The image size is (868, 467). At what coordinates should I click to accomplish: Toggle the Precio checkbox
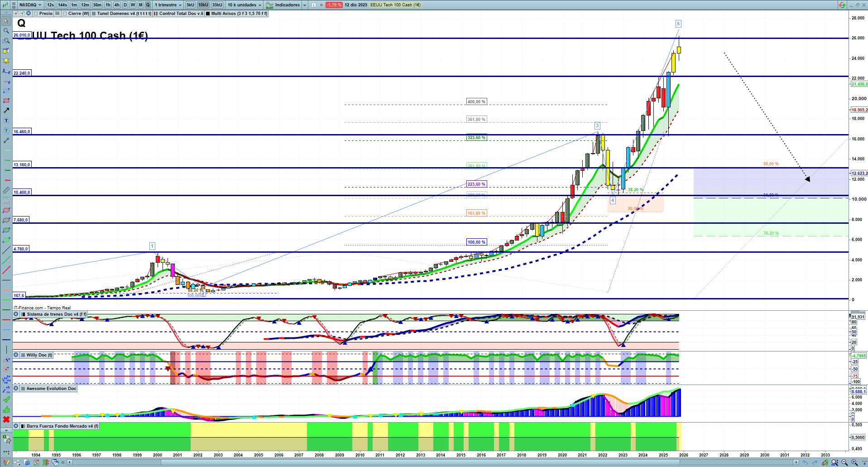tap(36, 14)
